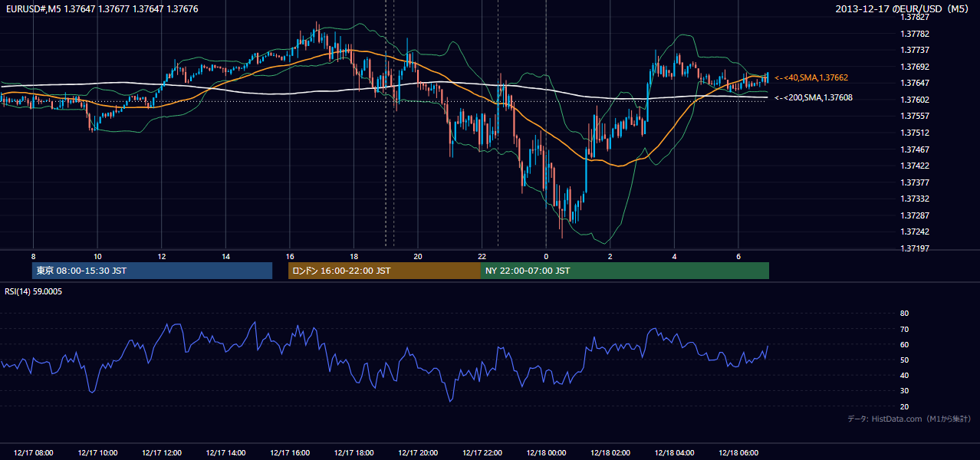This screenshot has width=980, height=460.
Task: Click the 12/17 22:00 bottom time label
Action: coord(482,453)
